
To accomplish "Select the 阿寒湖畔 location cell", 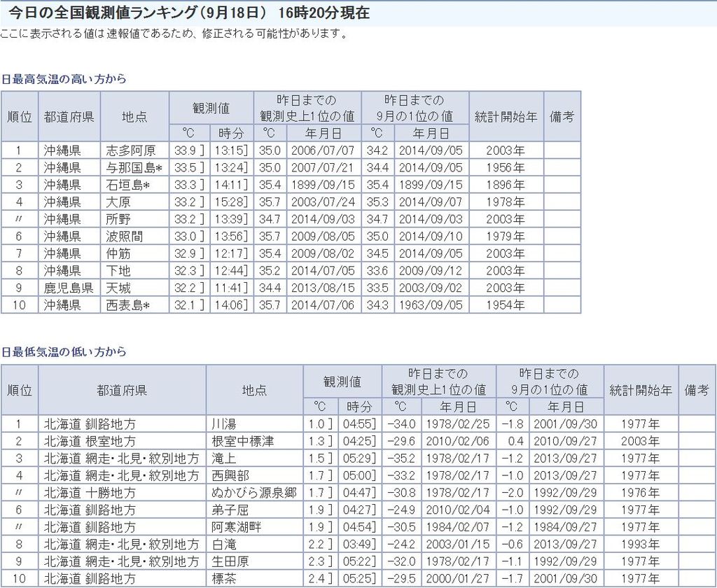I will coord(237,527).
